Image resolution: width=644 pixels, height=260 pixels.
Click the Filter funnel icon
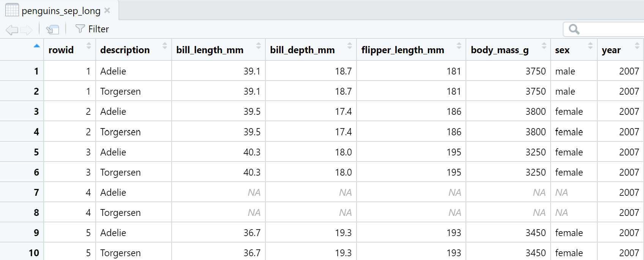[x=80, y=29]
